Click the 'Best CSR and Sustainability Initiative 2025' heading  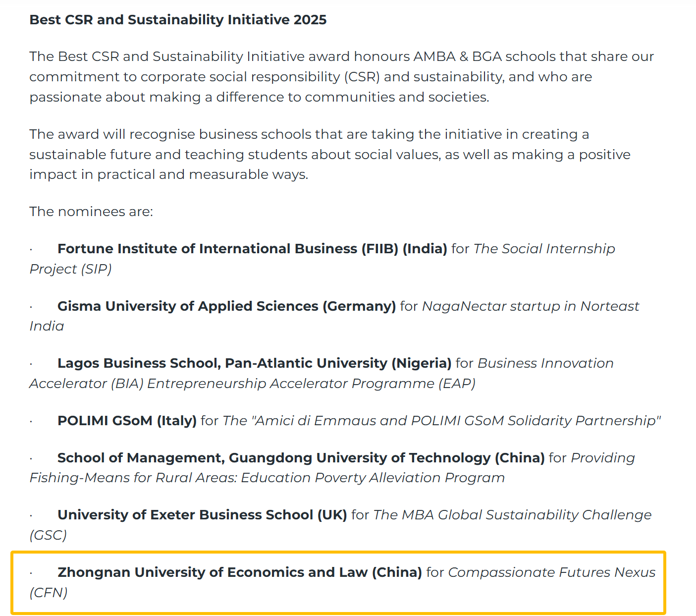178,20
